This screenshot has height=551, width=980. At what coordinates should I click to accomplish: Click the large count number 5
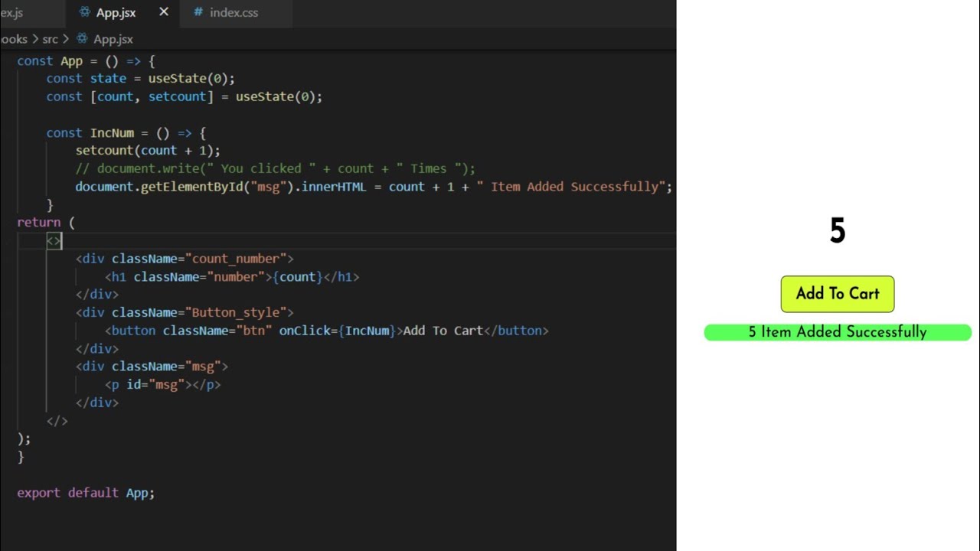[x=838, y=231]
